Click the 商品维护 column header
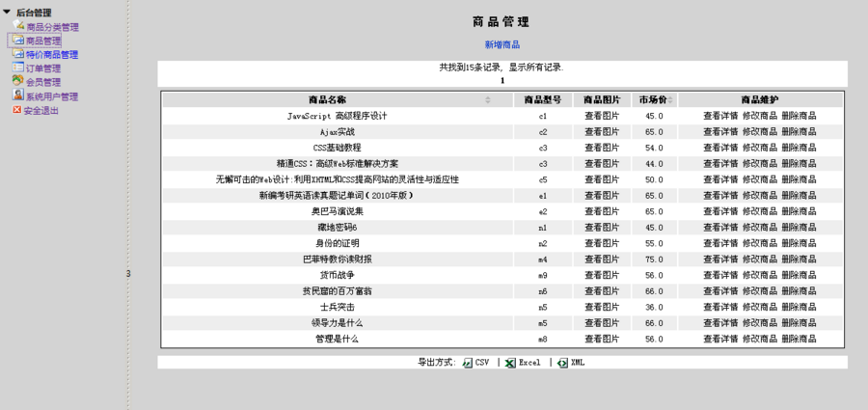 (x=760, y=100)
